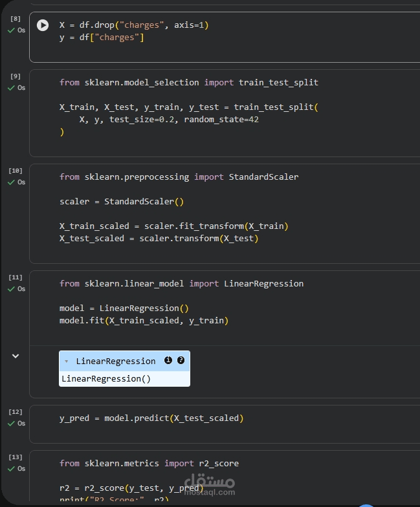Click the line y = df["charges"]

click(102, 38)
